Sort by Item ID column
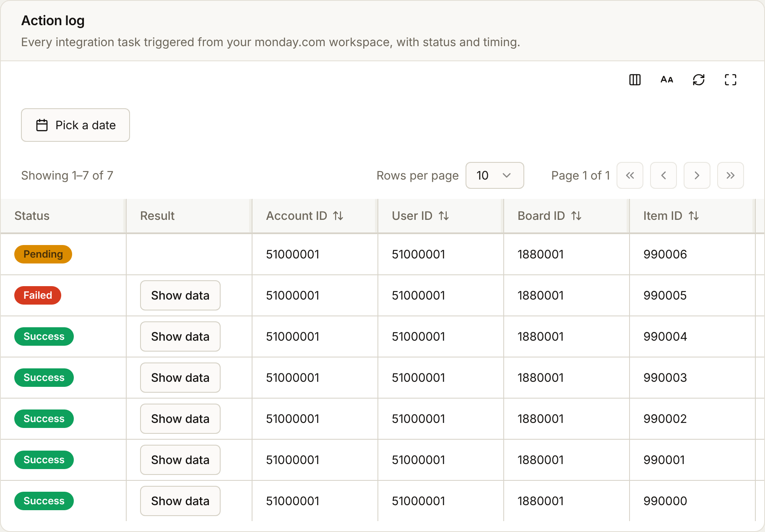 (x=671, y=216)
